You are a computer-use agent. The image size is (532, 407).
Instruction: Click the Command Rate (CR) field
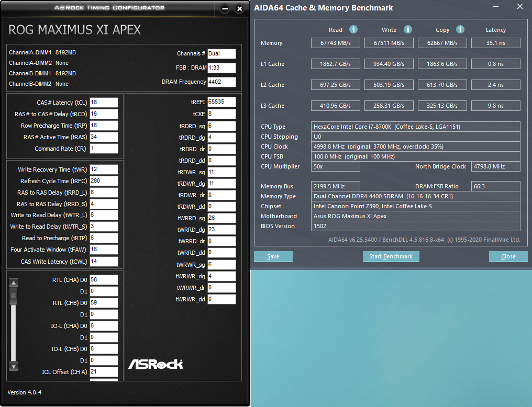point(104,149)
